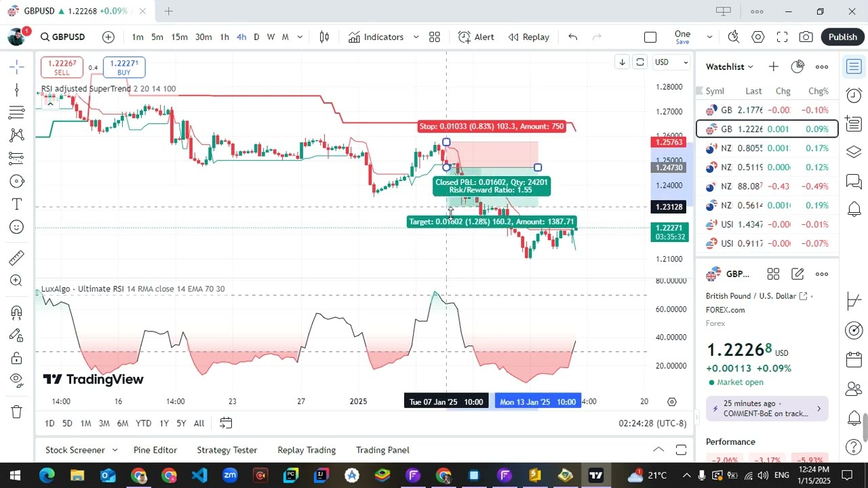Image resolution: width=868 pixels, height=488 pixels.
Task: Collapse the indicator legend chevron
Action: point(50,104)
